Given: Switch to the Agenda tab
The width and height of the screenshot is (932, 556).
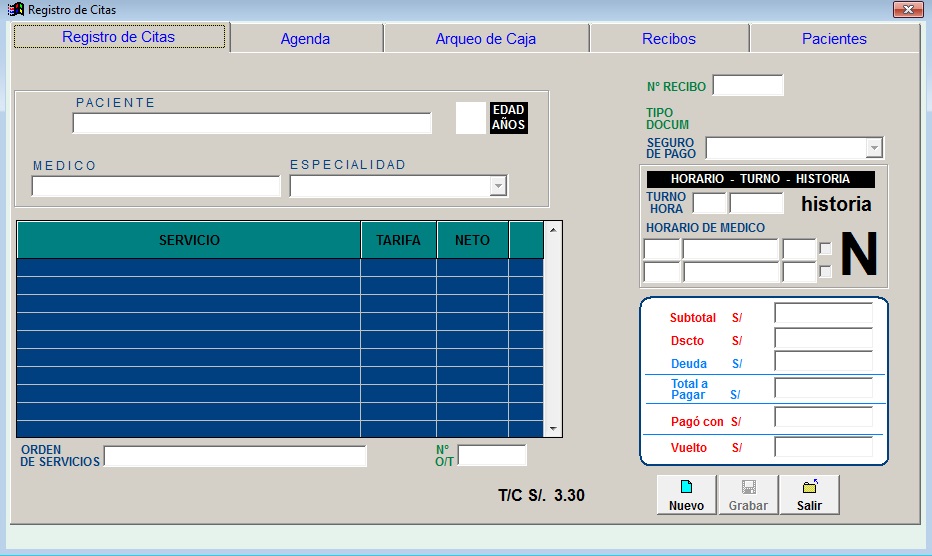Looking at the screenshot, I should pyautogui.click(x=305, y=39).
